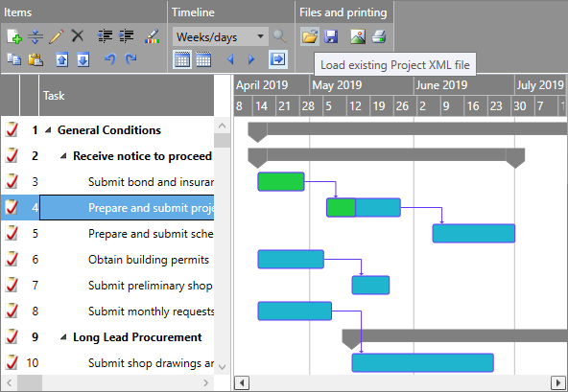Select the Obtain building permits task
This screenshot has width=568, height=392.
pyautogui.click(x=107, y=260)
